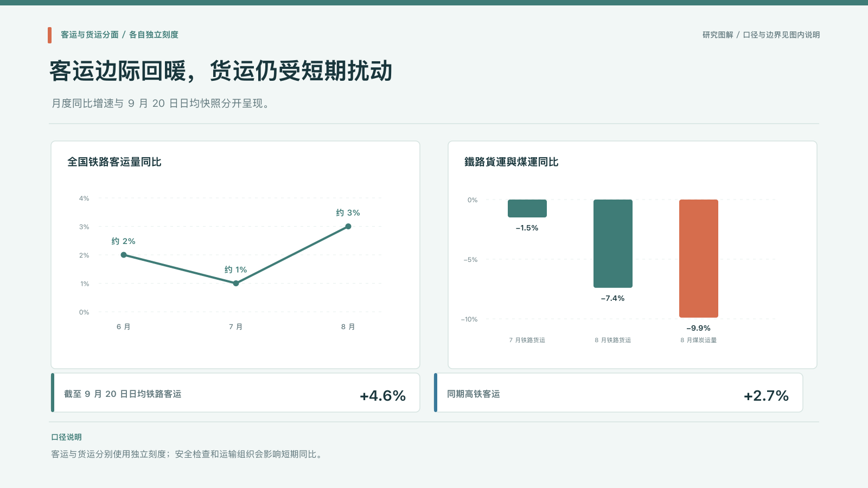Click the 7 月铁路货运 bar at −1.5%
The image size is (868, 488).
coord(527,208)
